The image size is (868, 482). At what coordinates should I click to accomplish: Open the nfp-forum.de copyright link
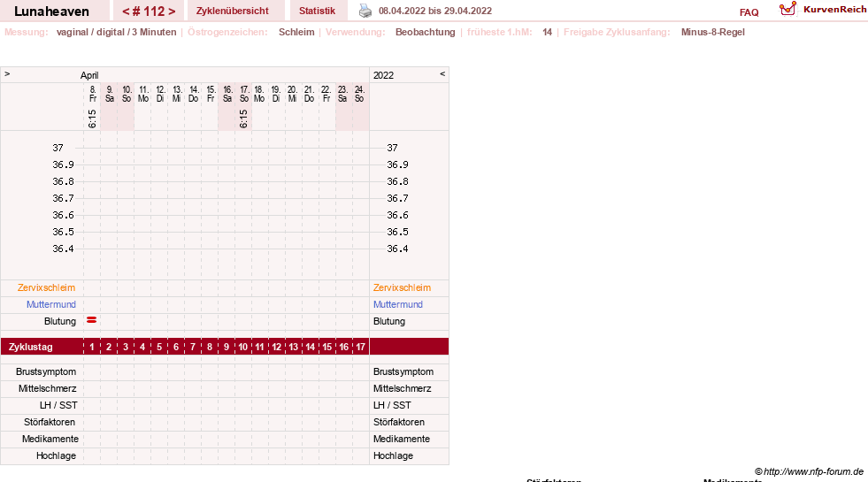pos(809,471)
